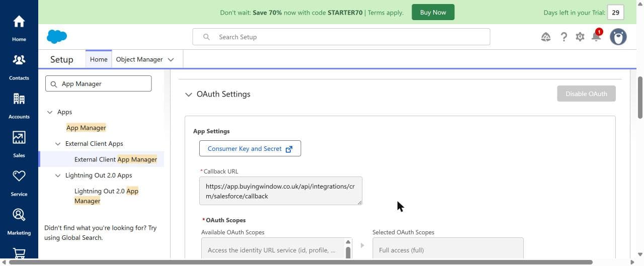Open Contacts from the sidebar
The image size is (644, 266).
coord(19,67)
